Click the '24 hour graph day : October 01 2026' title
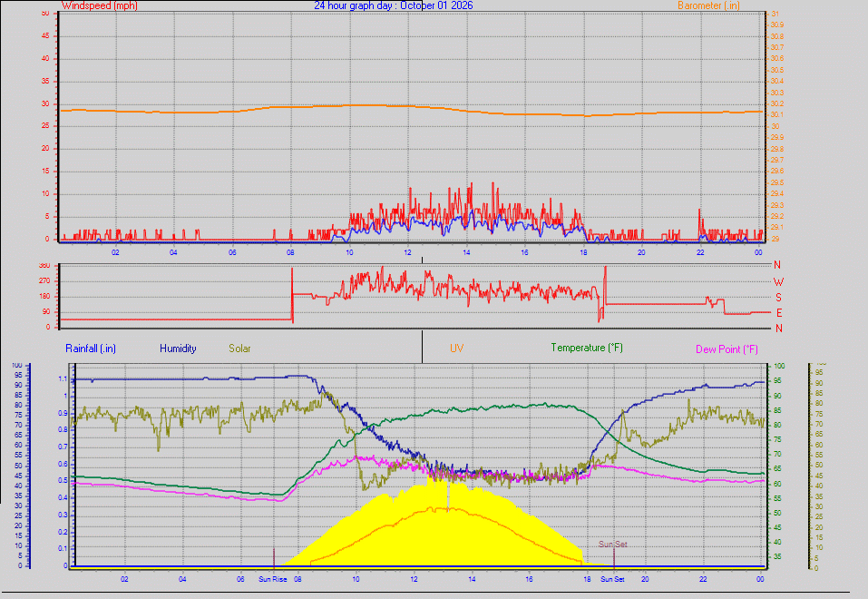Screen dimensions: 868x599 coord(394,5)
